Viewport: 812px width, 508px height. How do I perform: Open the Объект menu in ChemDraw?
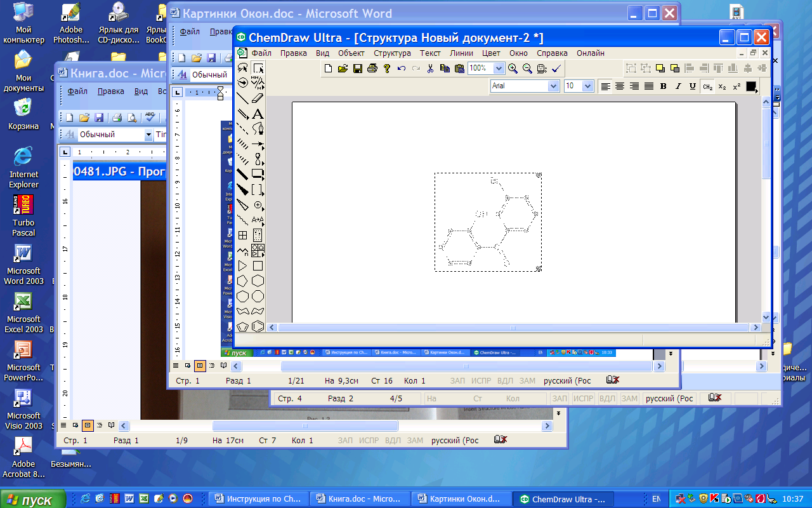[x=351, y=53]
